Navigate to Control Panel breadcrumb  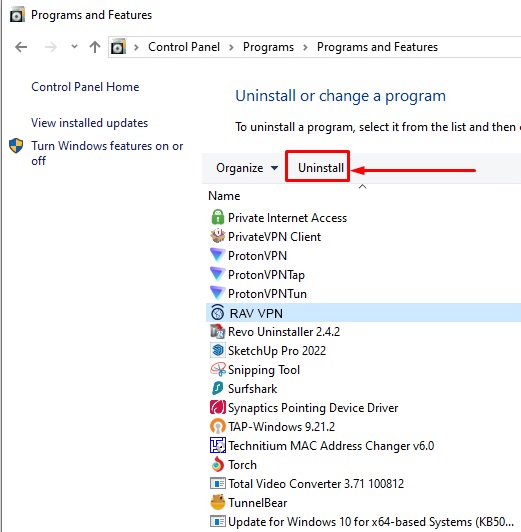click(184, 47)
